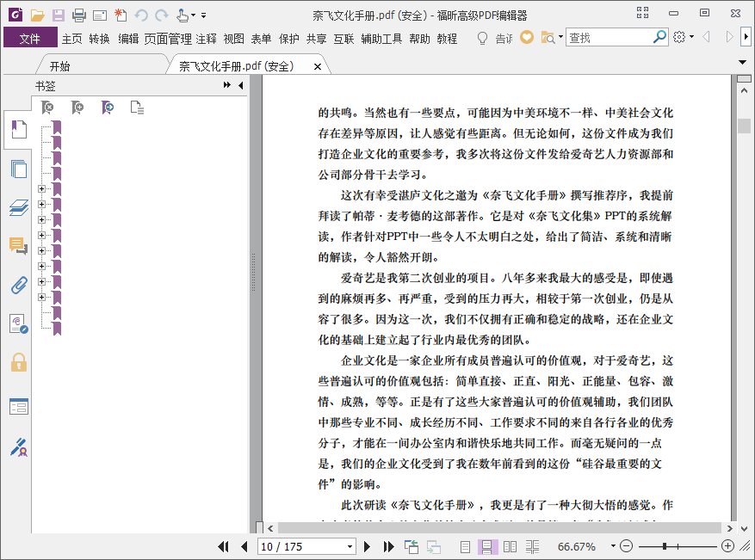Open the 帮助 ribbon tab
Screen dimensions: 755x560
pyautogui.click(x=419, y=39)
